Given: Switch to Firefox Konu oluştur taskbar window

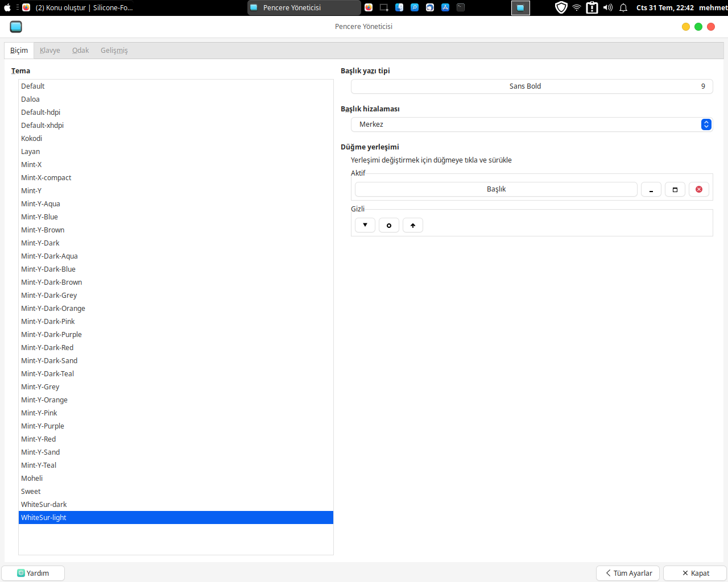Looking at the screenshot, I should click(78, 7).
